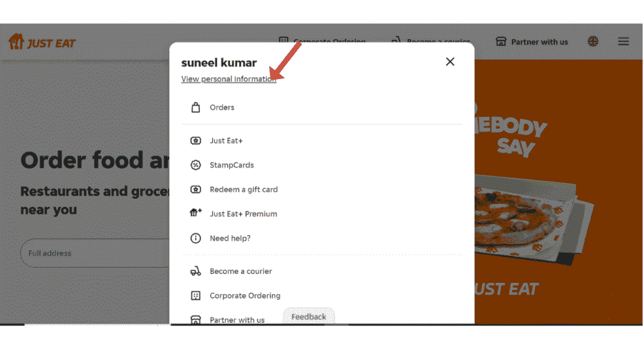Click the header Partner with us store icon
This screenshot has width=644, height=362.
(x=501, y=41)
